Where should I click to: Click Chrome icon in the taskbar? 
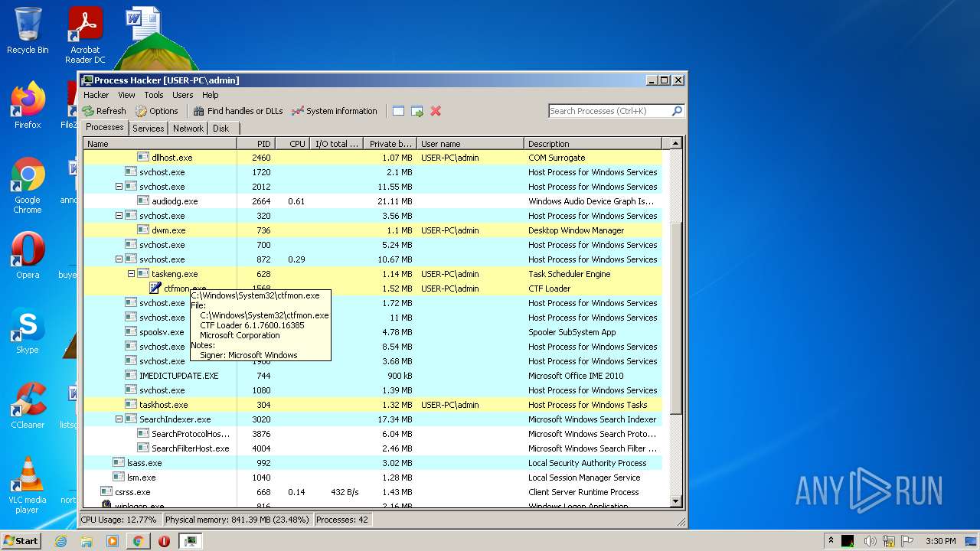tap(138, 541)
